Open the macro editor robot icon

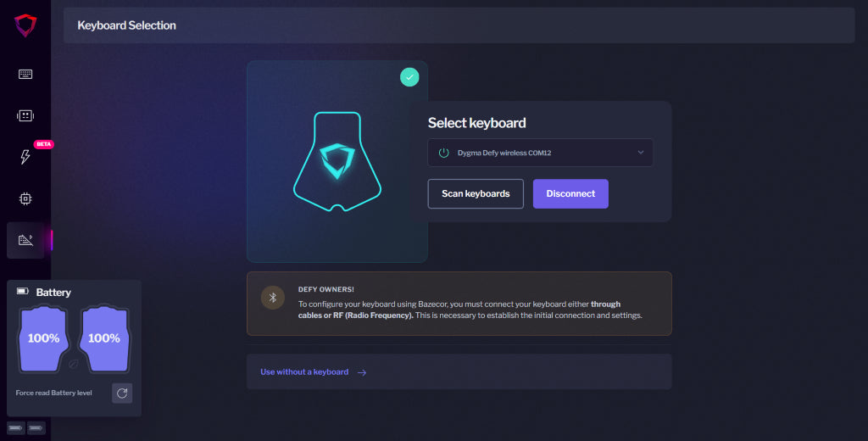(x=25, y=115)
